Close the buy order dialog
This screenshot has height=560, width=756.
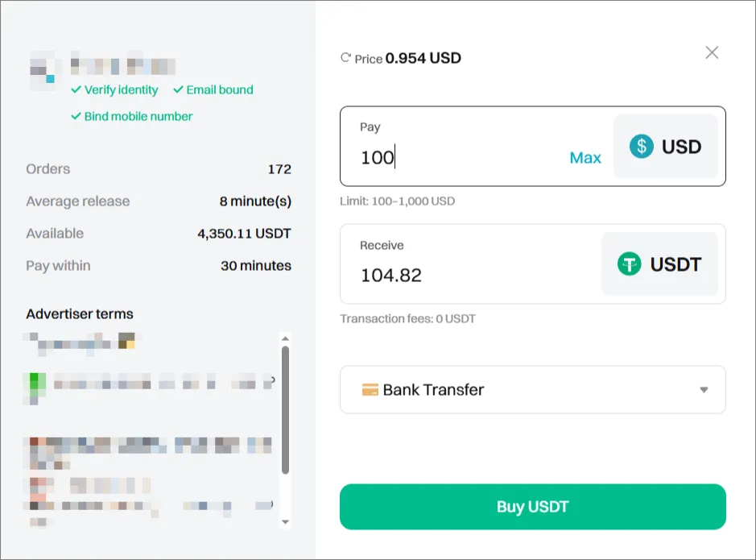[x=712, y=52]
